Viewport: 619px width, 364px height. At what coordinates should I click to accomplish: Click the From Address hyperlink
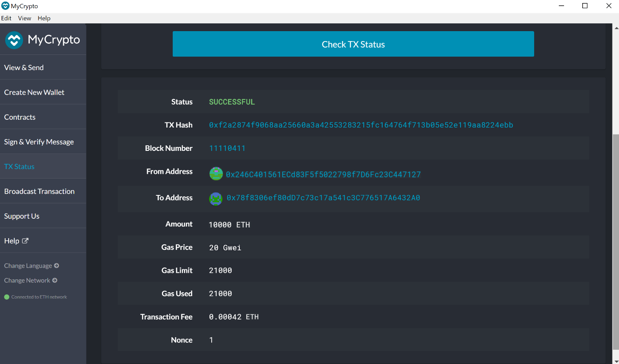(323, 175)
